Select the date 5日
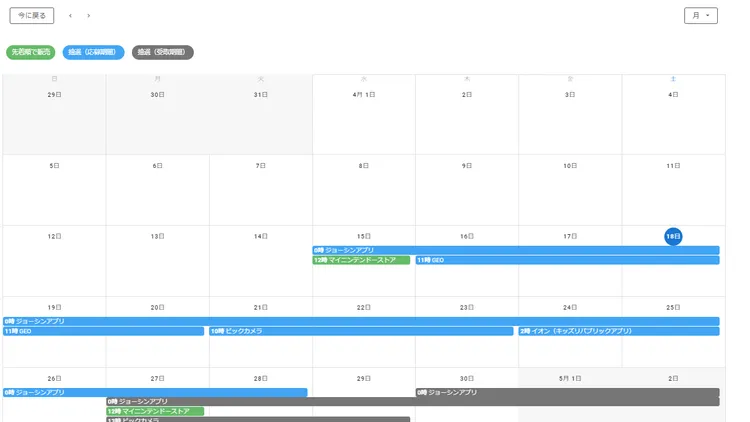 tap(54, 166)
